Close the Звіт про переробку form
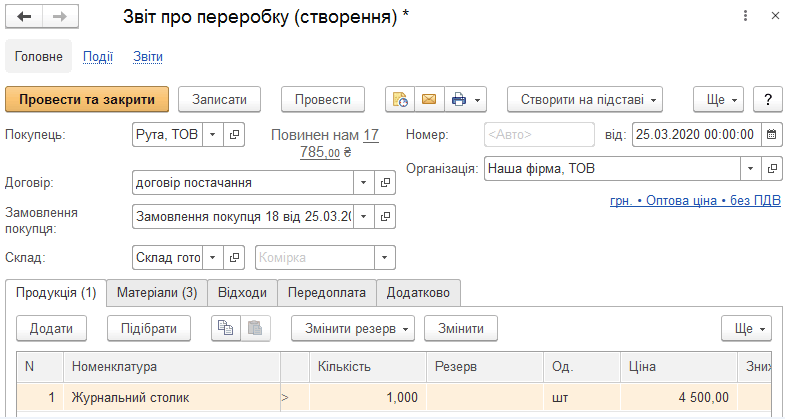The height and width of the screenshot is (419, 785). 774,16
